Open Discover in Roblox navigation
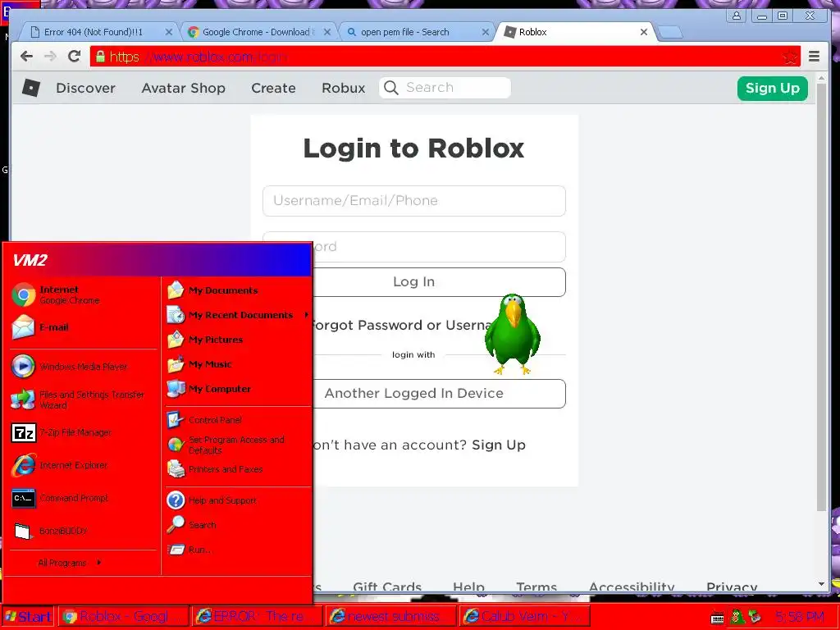This screenshot has height=630, width=840. pos(85,88)
